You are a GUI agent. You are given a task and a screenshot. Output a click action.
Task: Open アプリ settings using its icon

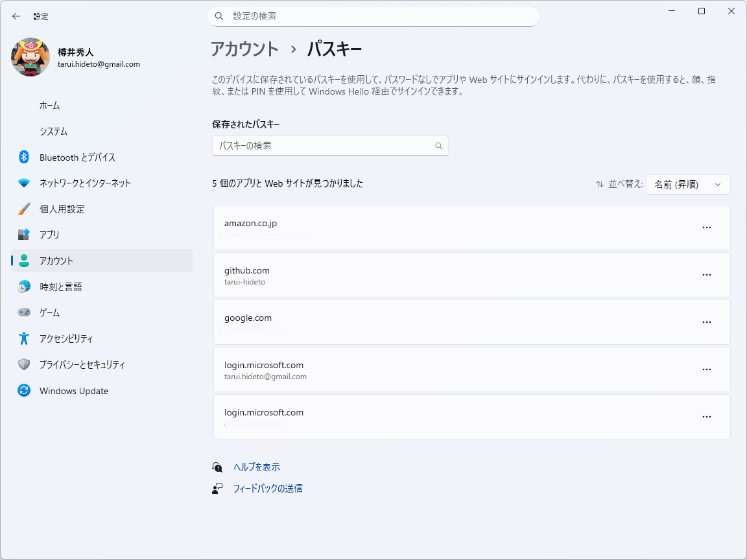[x=24, y=235]
